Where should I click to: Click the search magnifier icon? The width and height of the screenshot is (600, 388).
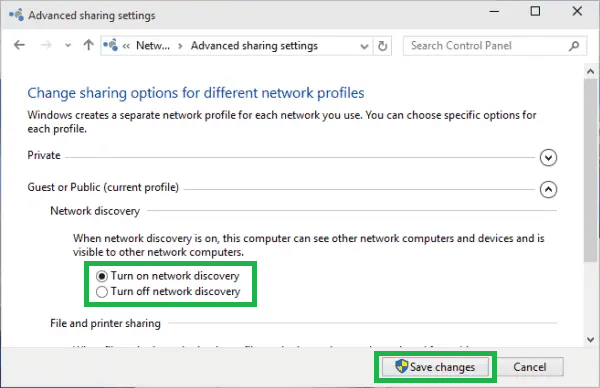point(574,46)
